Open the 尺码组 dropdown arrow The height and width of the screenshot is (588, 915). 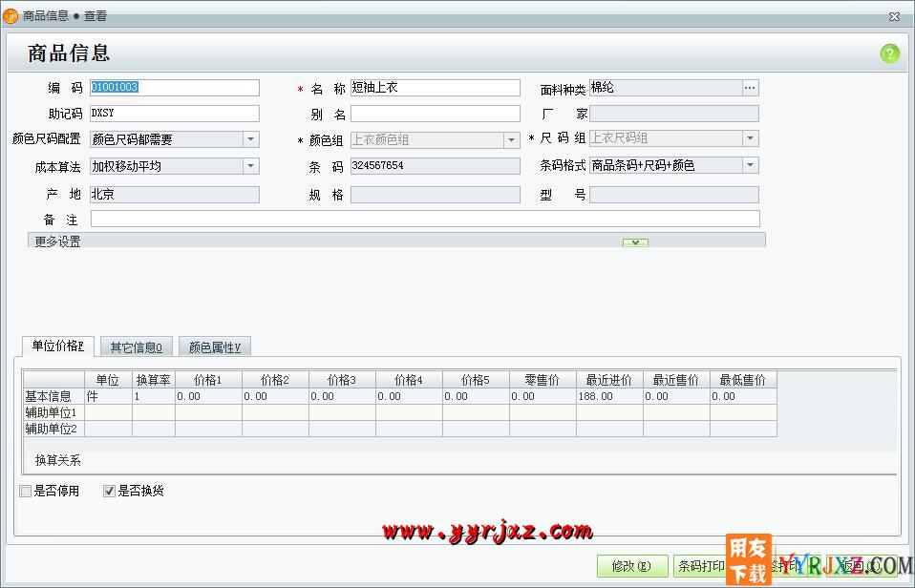750,138
